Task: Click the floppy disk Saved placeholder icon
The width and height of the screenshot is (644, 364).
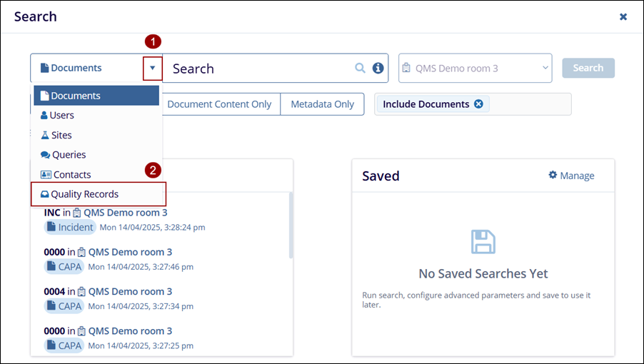Action: coord(483,242)
